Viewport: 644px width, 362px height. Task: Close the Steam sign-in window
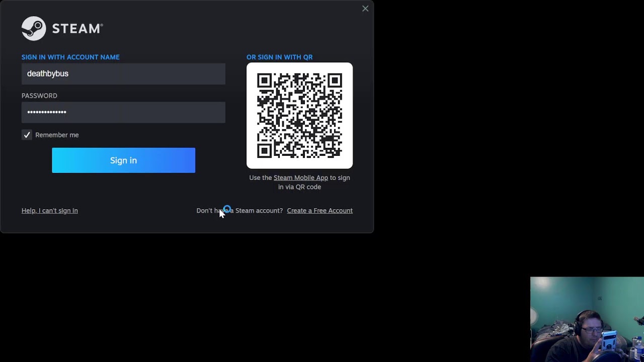[x=365, y=9]
